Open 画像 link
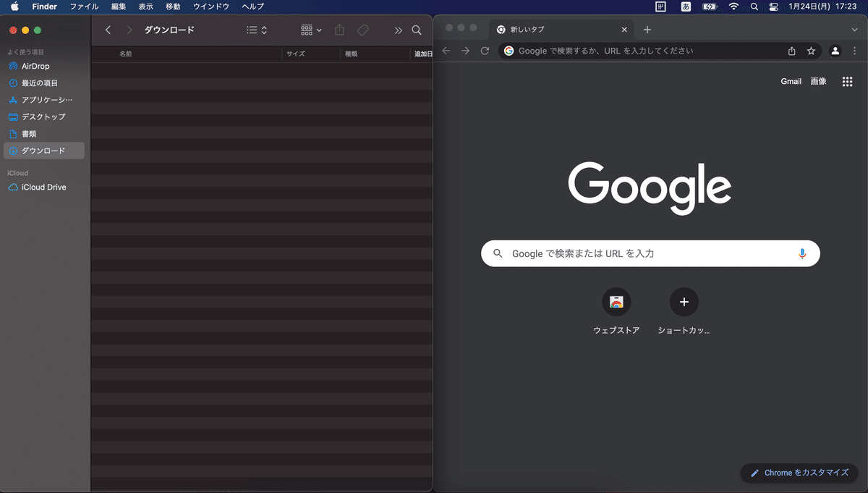Image resolution: width=868 pixels, height=493 pixels. pyautogui.click(x=818, y=81)
